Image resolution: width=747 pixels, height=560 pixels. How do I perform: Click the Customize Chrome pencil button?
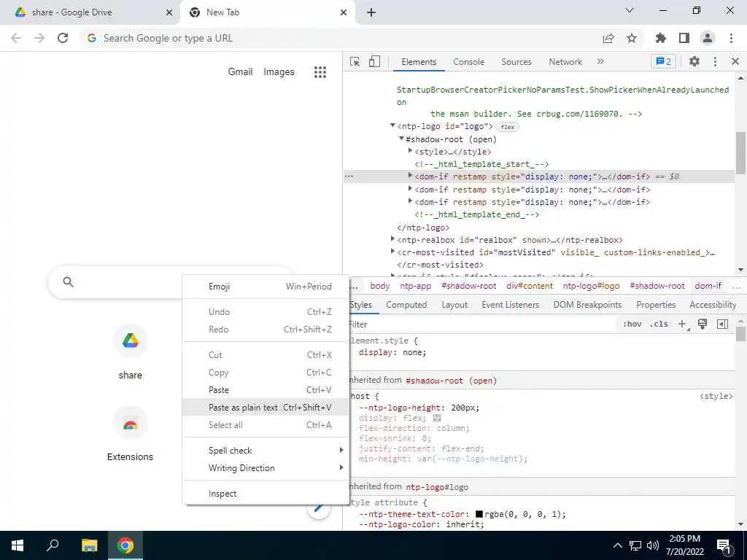(319, 510)
